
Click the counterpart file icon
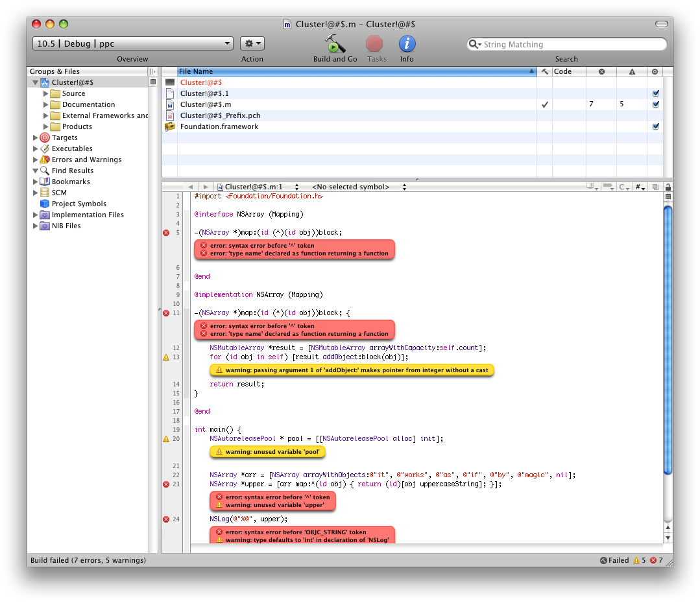tap(655, 187)
